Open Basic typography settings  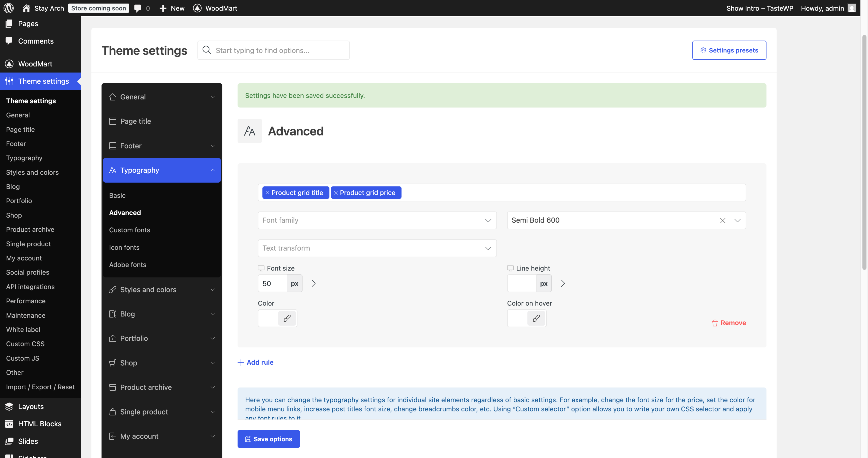point(117,195)
